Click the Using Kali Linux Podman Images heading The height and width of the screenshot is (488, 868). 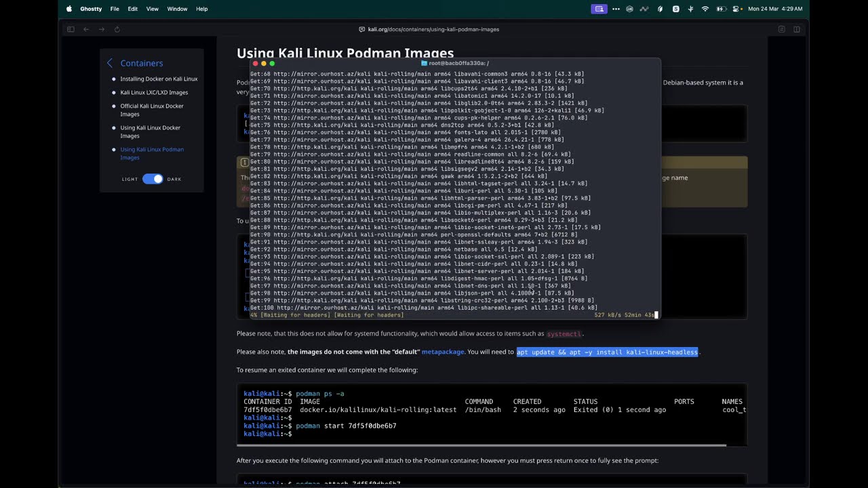click(345, 52)
